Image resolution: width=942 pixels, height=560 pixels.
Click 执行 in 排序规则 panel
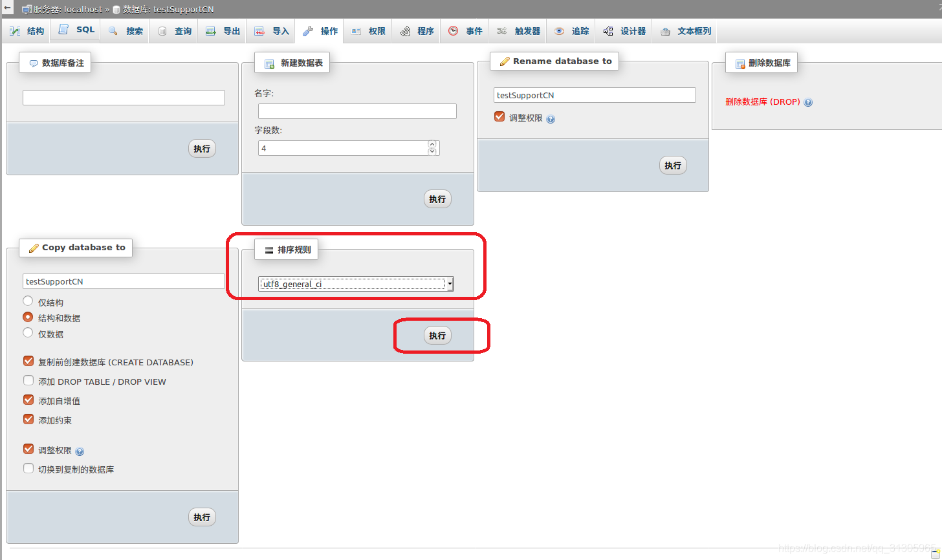click(437, 336)
